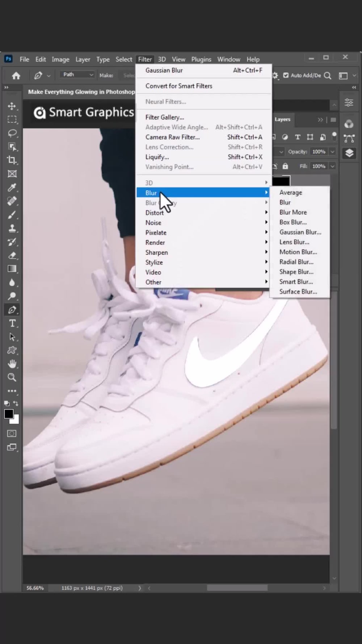Select the Clone Stamp tool
362x644 pixels.
tap(12, 228)
